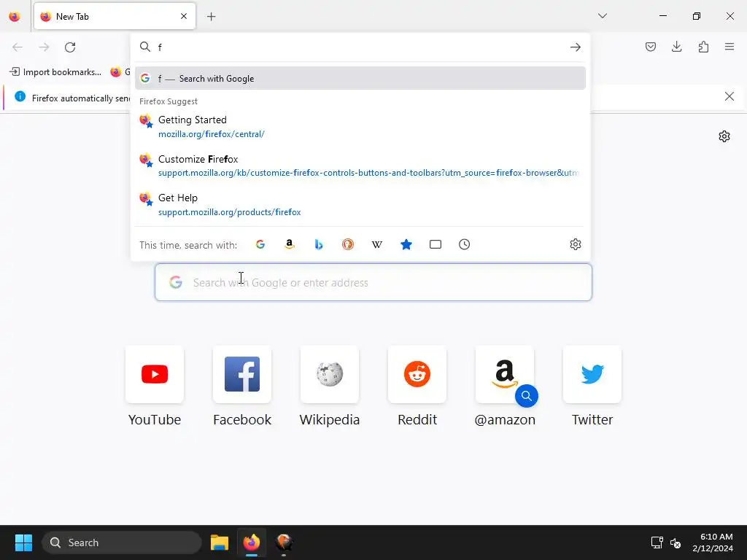This screenshot has height=560, width=747.
Task: Search open tabs only
Action: pos(436,245)
